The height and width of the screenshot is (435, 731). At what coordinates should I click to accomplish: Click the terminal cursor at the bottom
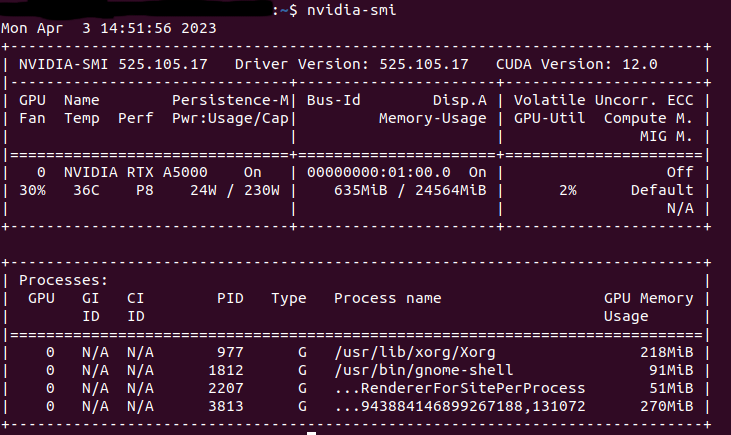(x=311, y=432)
